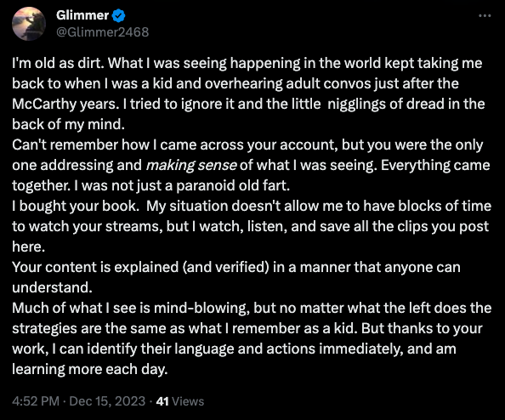Click the display name Glimmer
The height and width of the screenshot is (420, 505).
click(82, 15)
